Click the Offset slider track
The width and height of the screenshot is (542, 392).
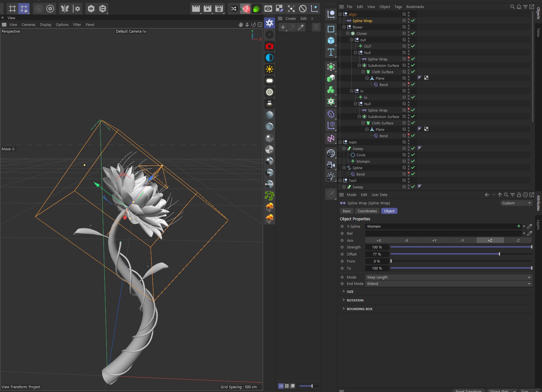coord(460,254)
